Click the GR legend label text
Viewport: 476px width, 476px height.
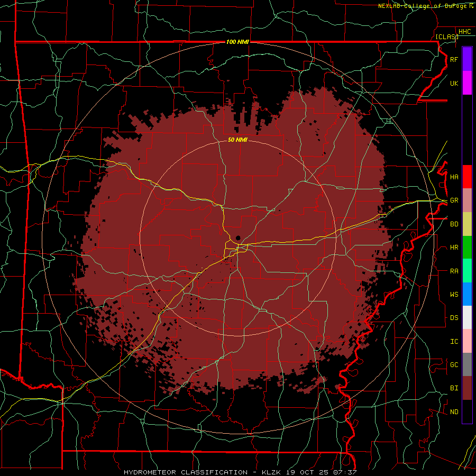[x=454, y=200]
